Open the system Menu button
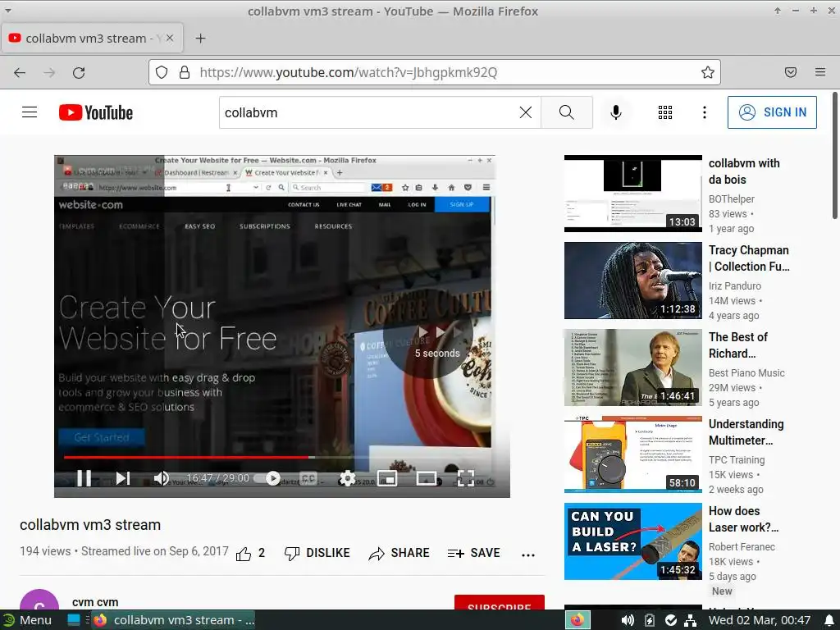 (28, 620)
